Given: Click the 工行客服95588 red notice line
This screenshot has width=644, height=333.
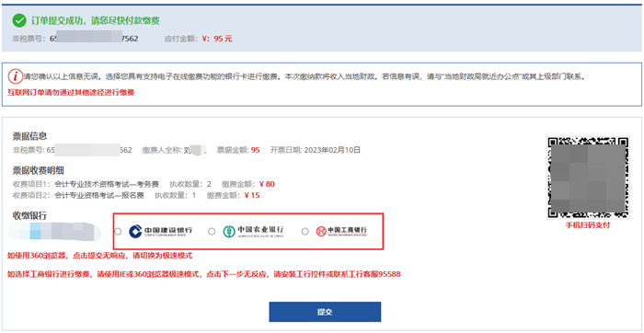Looking at the screenshot, I should [203, 274].
